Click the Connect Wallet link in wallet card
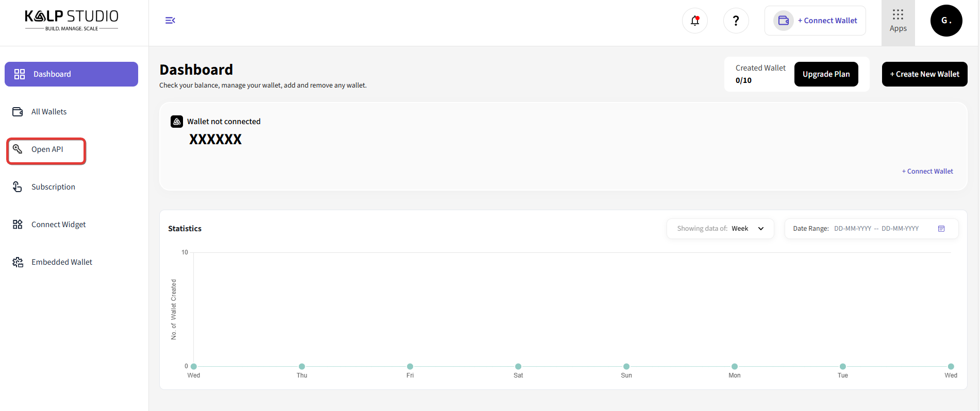This screenshot has height=411, width=980. click(927, 172)
